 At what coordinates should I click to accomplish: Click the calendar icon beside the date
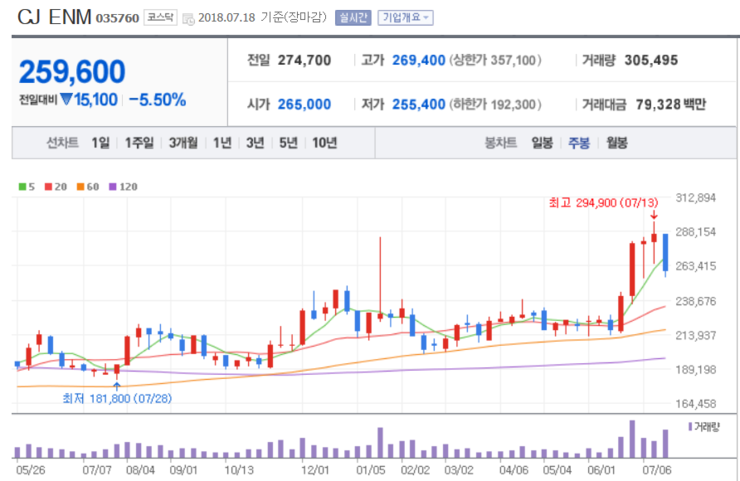click(x=188, y=19)
